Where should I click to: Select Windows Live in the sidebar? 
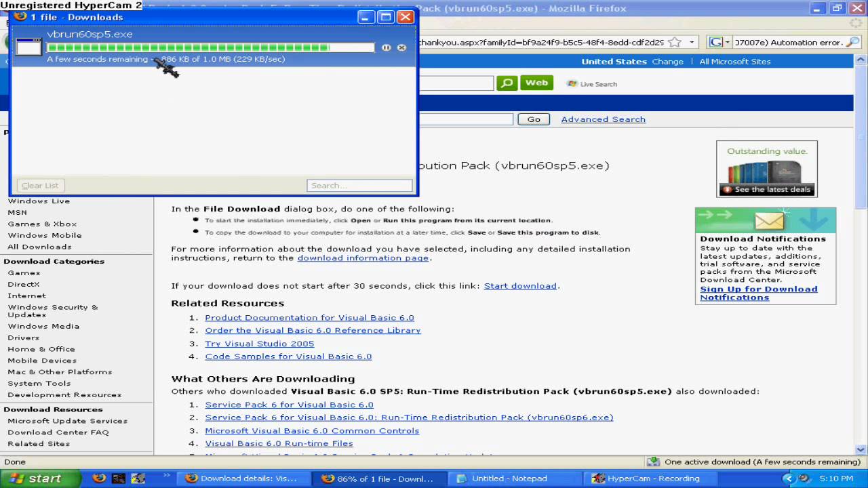pos(39,201)
